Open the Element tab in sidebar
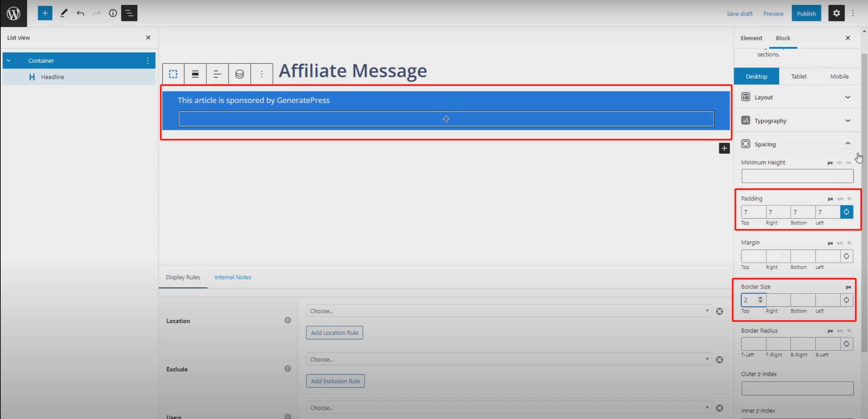868x419 pixels. (751, 38)
